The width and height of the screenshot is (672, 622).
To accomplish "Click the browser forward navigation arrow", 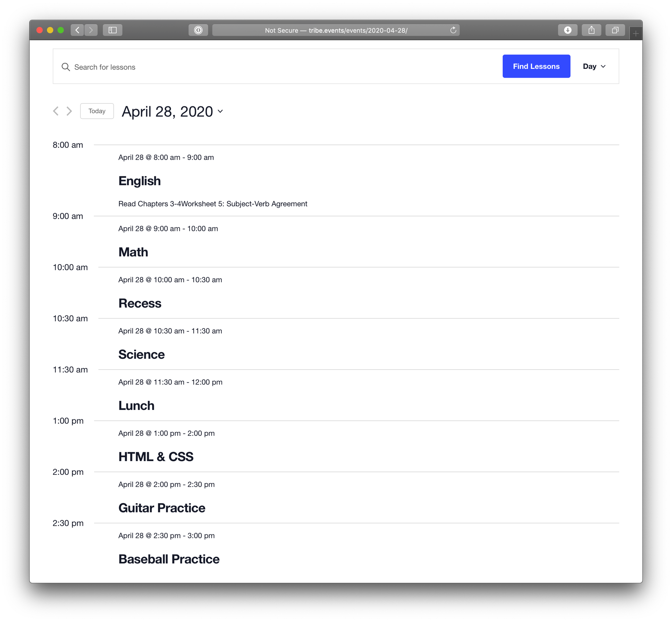I will pos(90,30).
